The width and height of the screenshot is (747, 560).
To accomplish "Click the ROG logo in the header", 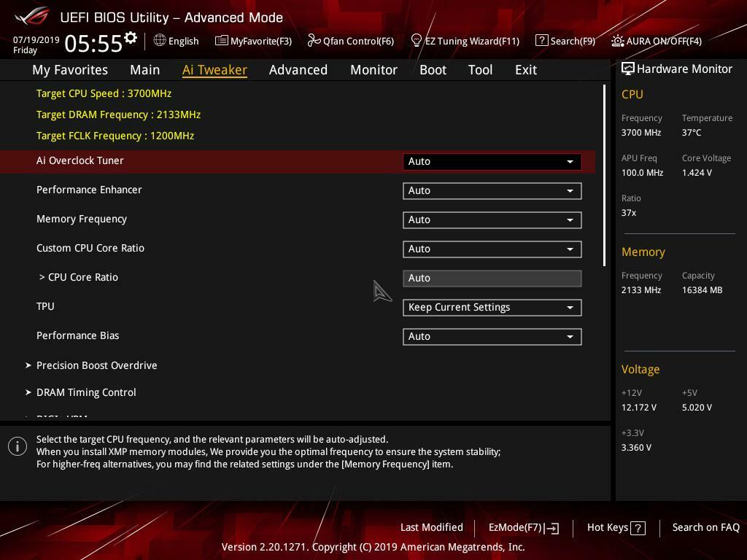I will point(32,17).
